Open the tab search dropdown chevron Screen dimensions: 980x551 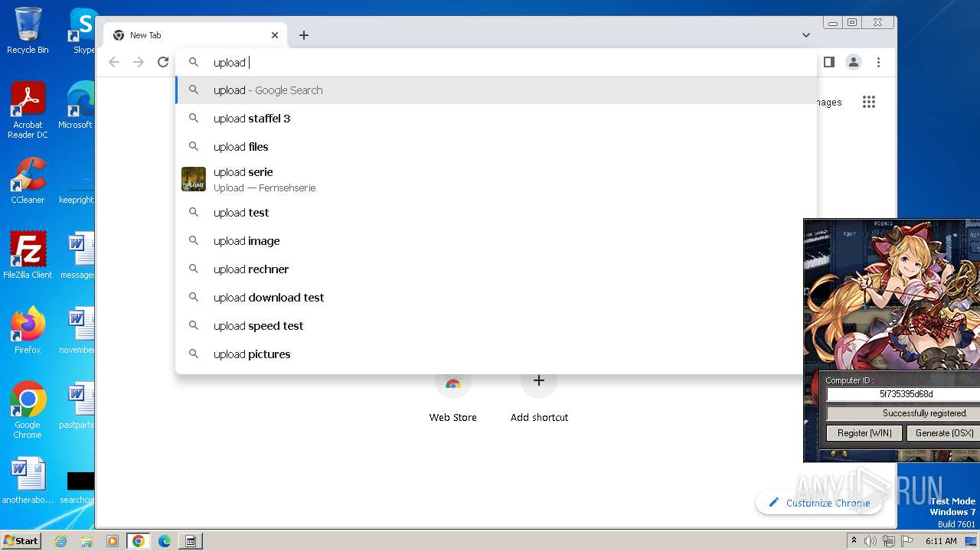[806, 35]
